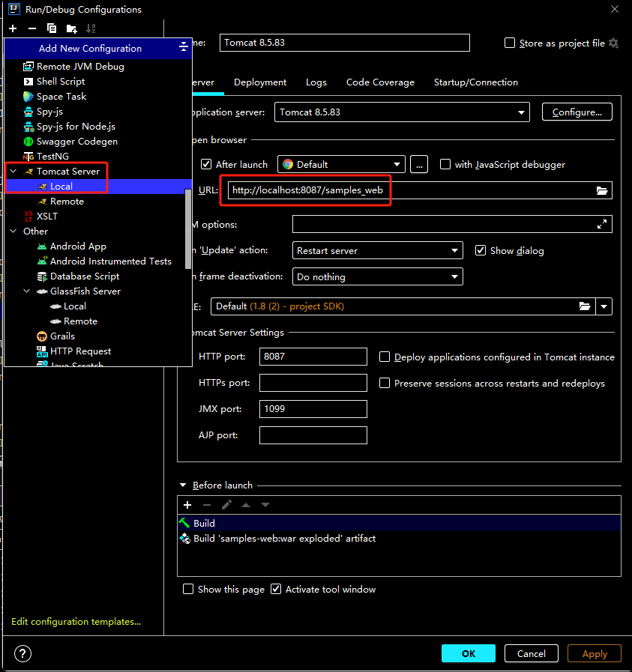Enable with JavaScript debugger checkbox

(x=445, y=165)
